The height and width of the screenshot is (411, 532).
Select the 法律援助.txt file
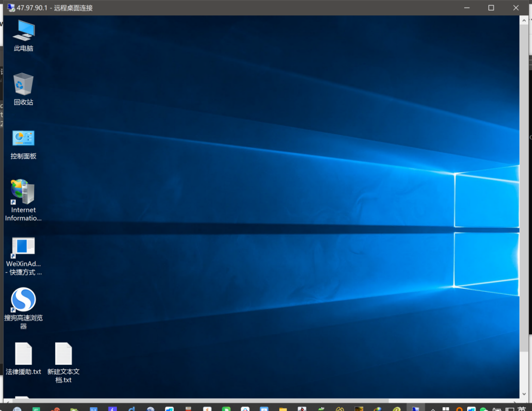(x=24, y=355)
